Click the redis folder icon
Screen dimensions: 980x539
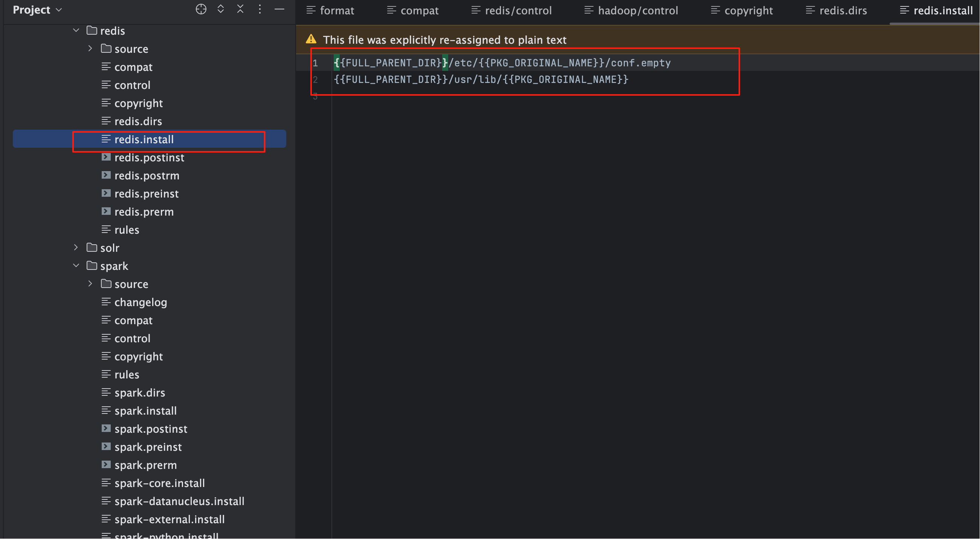point(92,30)
